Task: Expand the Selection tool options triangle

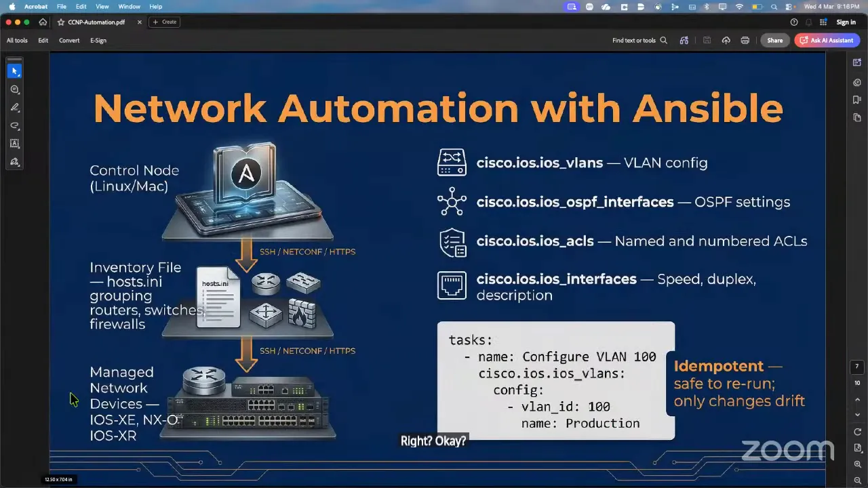Action: tap(19, 77)
